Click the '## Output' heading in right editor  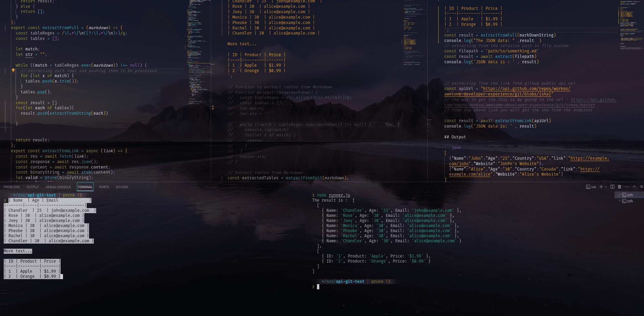[x=455, y=137]
